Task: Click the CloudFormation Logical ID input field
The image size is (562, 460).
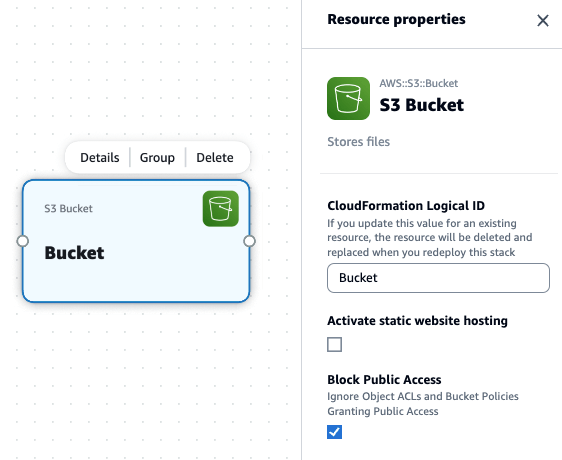Action: pos(438,278)
